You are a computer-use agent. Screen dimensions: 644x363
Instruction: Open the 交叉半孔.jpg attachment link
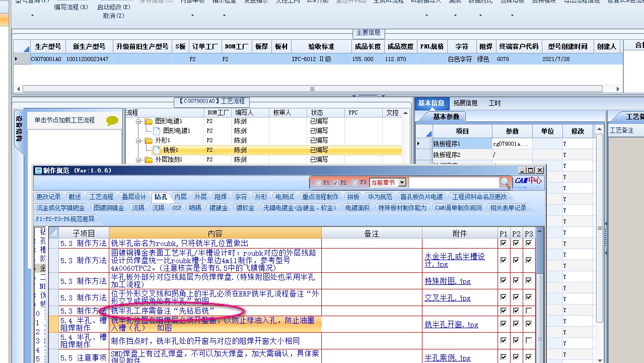447,298
